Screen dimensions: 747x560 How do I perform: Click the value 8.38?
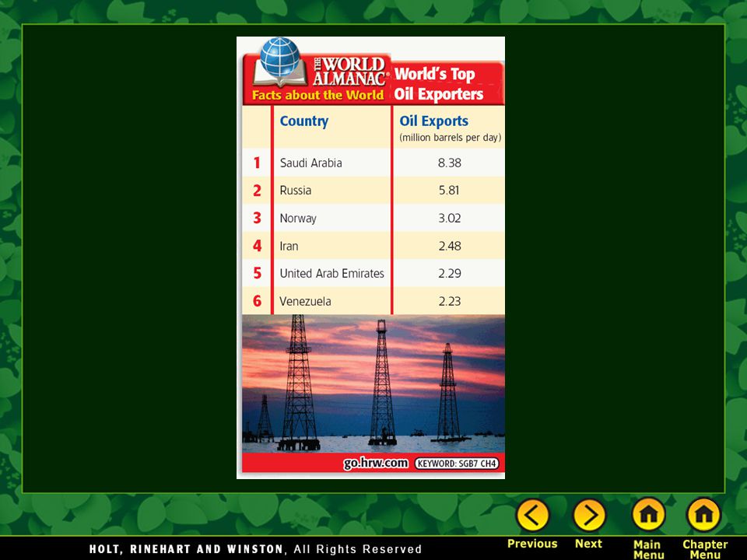point(450,163)
